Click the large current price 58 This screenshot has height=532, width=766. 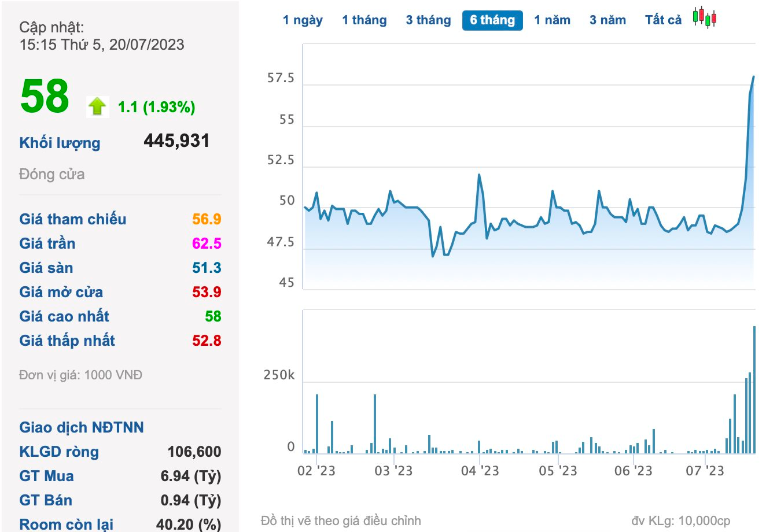coord(45,96)
